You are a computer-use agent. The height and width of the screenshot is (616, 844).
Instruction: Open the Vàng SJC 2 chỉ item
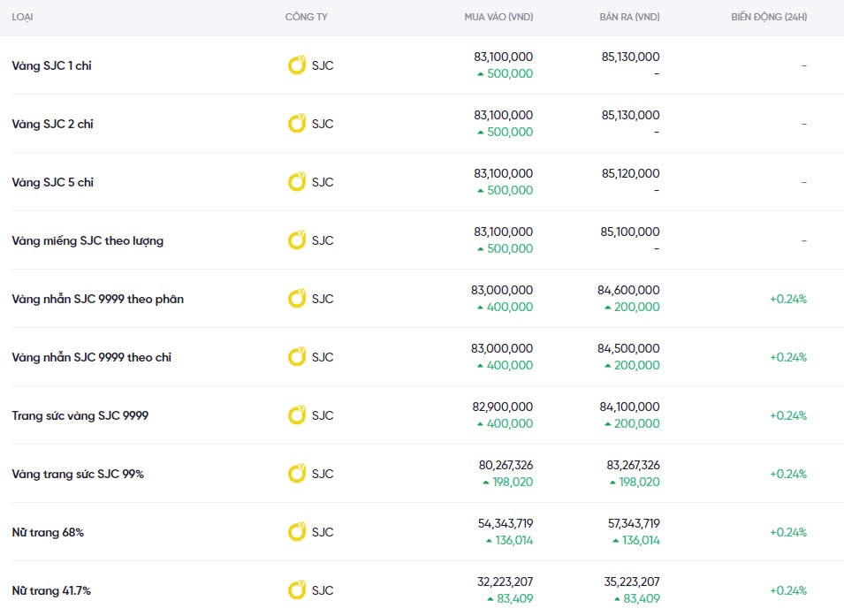point(52,124)
